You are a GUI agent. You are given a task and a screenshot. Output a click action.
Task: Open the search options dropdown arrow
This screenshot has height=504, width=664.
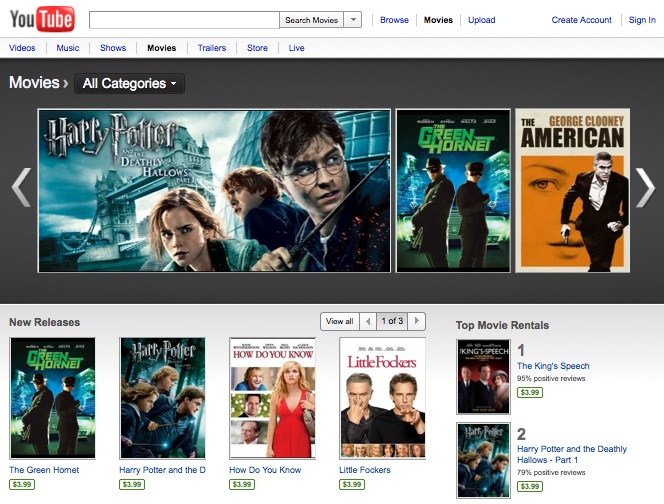click(352, 20)
